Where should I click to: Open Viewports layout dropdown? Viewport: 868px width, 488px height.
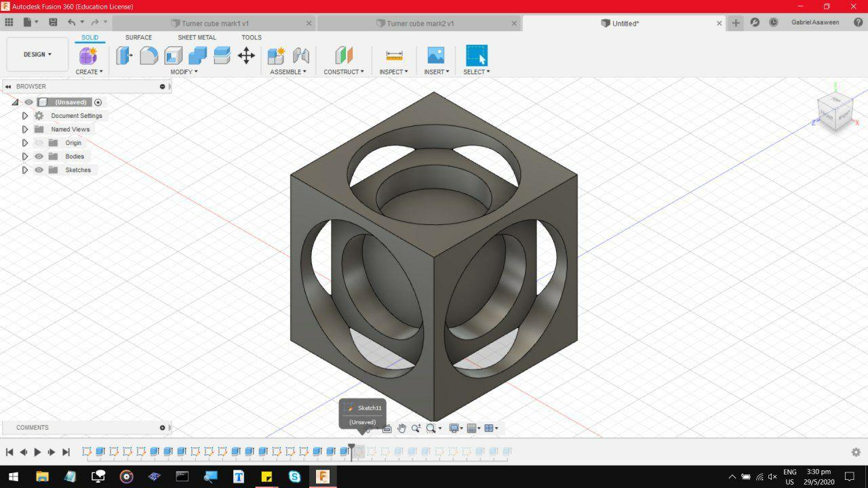492,428
